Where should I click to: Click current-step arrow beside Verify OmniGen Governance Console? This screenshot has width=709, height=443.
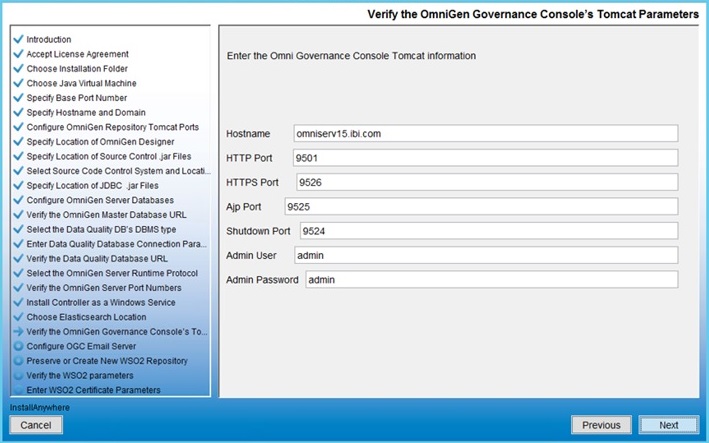18,331
